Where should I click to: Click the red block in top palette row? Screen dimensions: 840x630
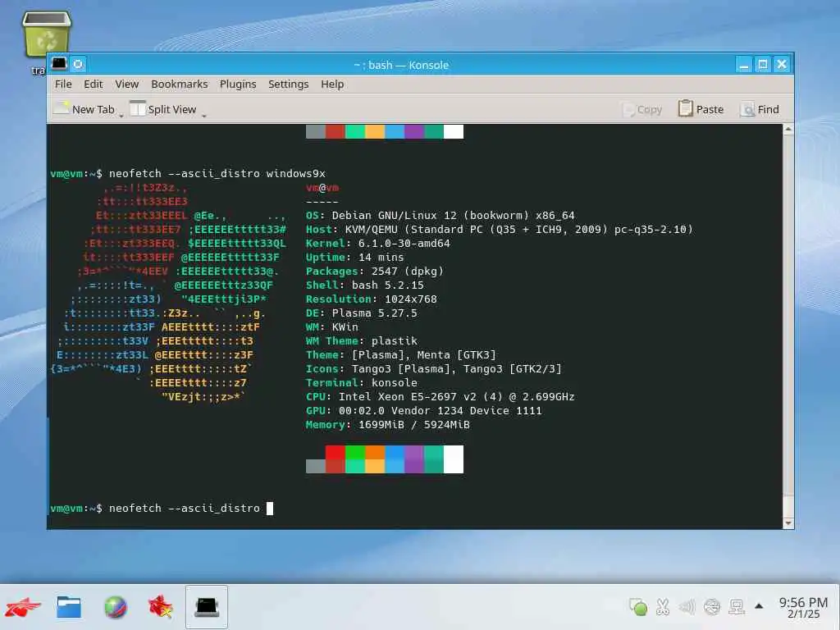click(336, 131)
